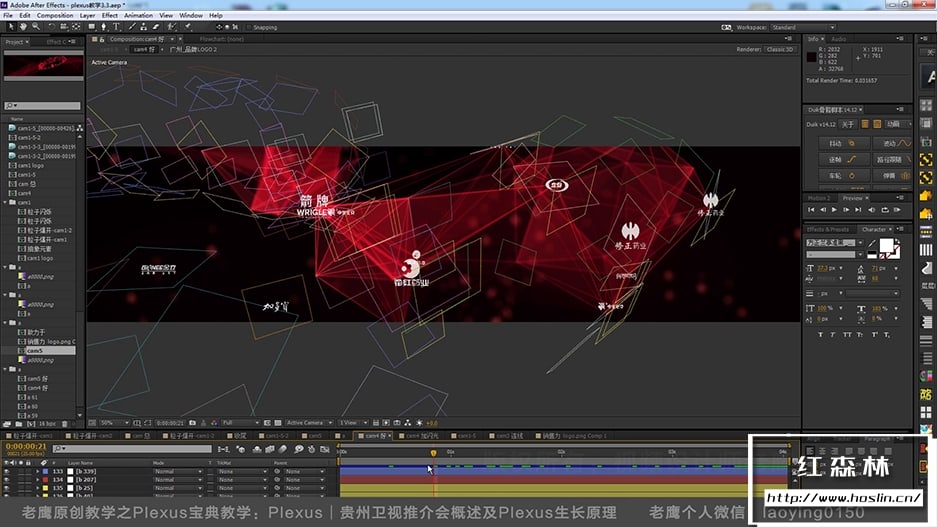The image size is (937, 527).
Task: Select the Clone Stamp tool
Action: pos(143,27)
